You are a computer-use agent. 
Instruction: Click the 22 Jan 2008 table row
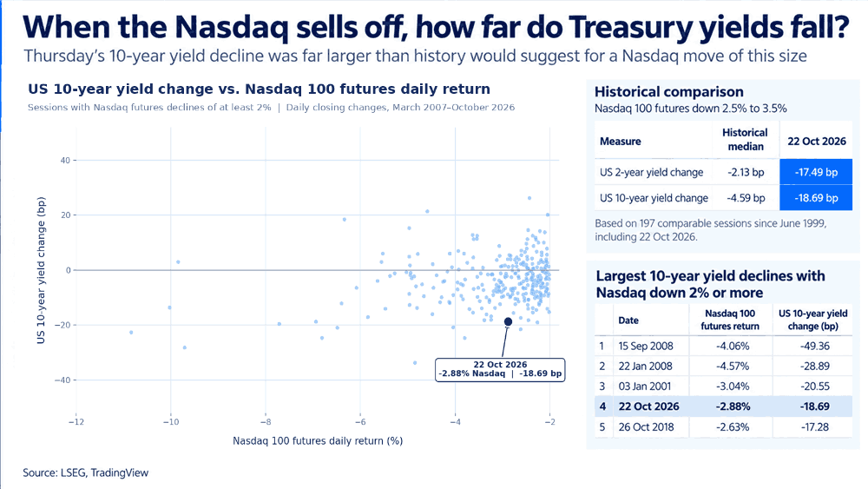724,366
